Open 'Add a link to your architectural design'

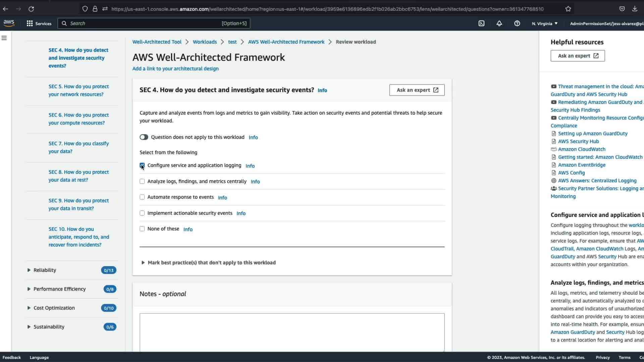tap(175, 69)
